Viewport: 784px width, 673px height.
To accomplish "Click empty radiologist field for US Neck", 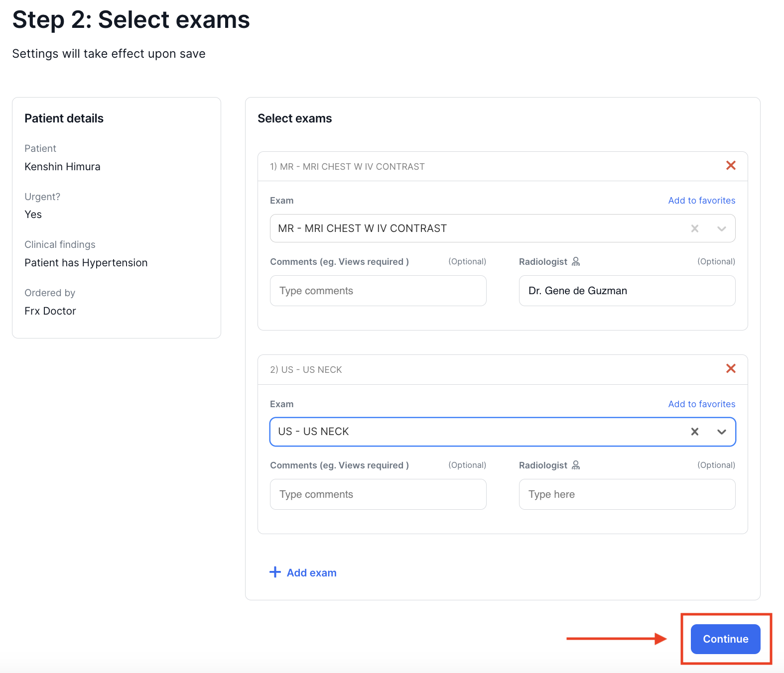I will [x=627, y=494].
